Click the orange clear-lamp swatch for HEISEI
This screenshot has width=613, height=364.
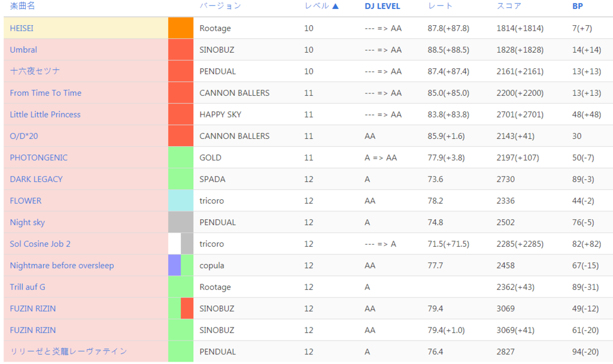click(181, 28)
